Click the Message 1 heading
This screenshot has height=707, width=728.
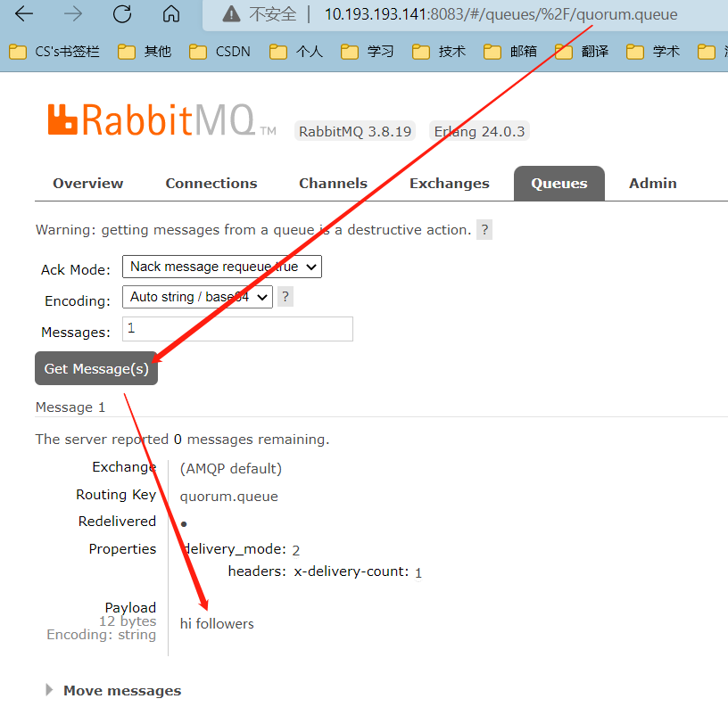coord(70,407)
